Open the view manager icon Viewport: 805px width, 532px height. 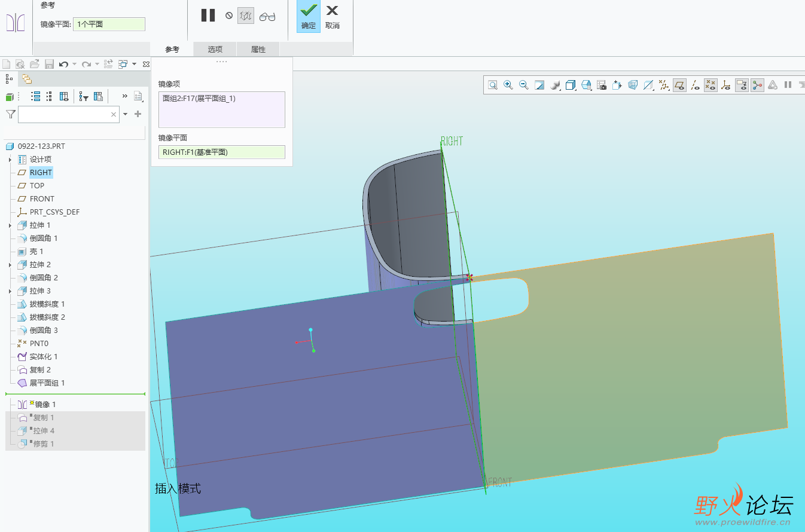point(602,85)
